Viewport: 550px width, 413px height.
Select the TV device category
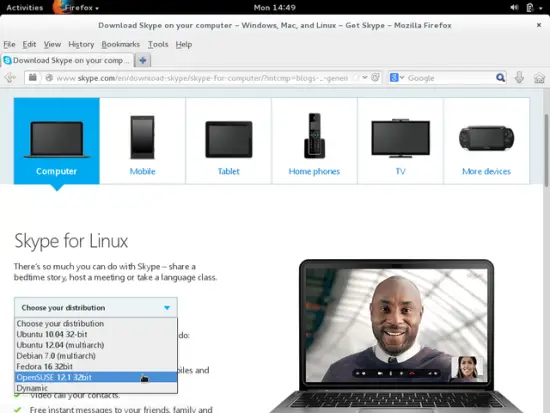click(x=401, y=141)
